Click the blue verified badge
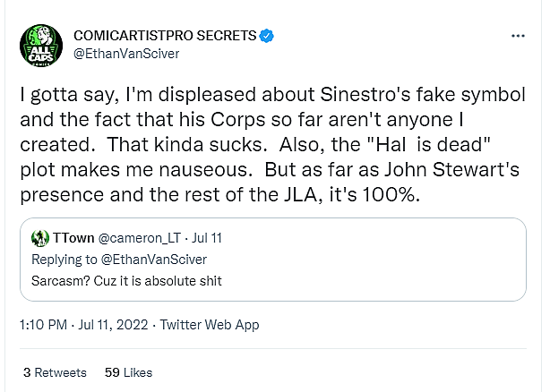 click(266, 37)
